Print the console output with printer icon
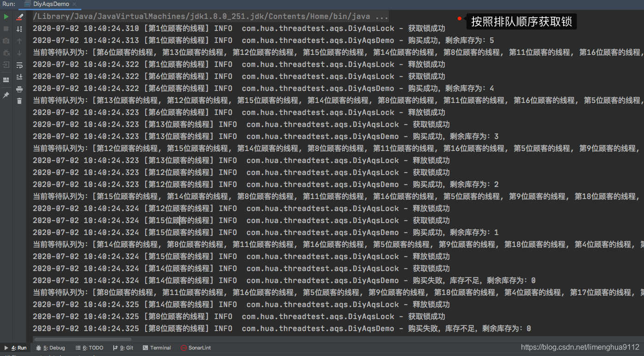 click(x=19, y=89)
